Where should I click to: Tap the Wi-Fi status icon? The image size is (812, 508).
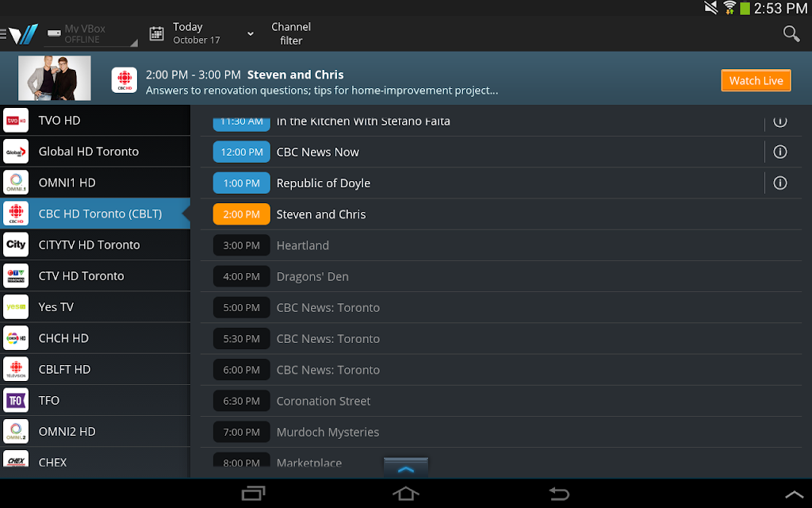click(x=730, y=7)
